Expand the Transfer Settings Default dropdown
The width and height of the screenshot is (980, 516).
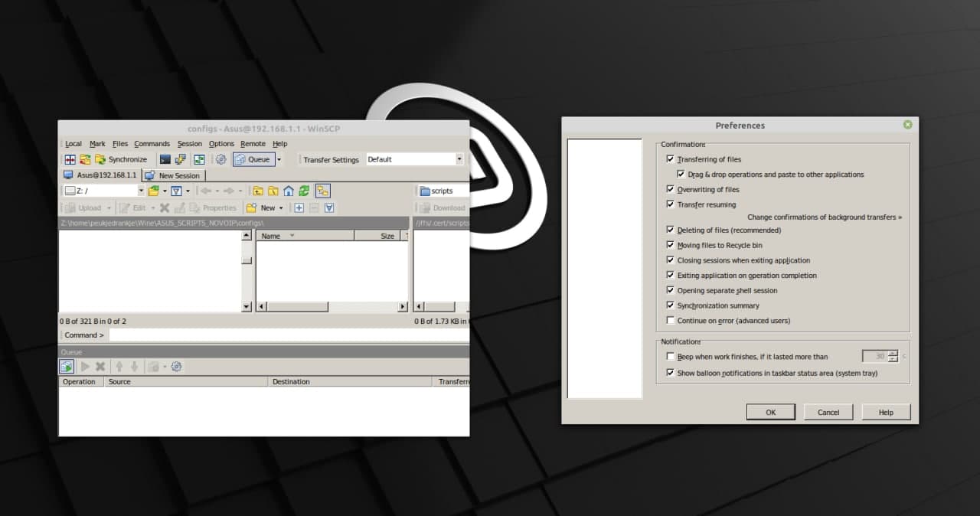(459, 159)
